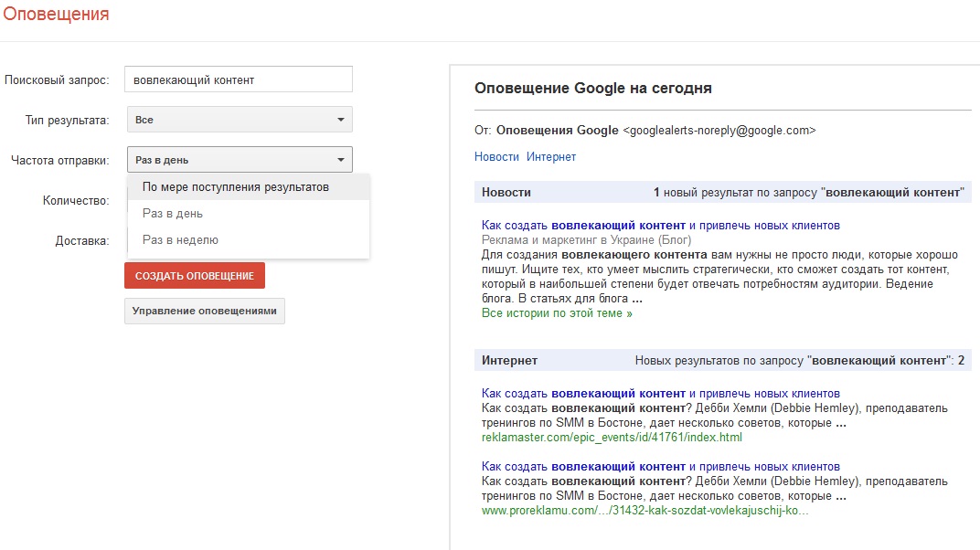Open the result above reklamaster.com URL
This screenshot has height=550, width=980.
tap(661, 393)
